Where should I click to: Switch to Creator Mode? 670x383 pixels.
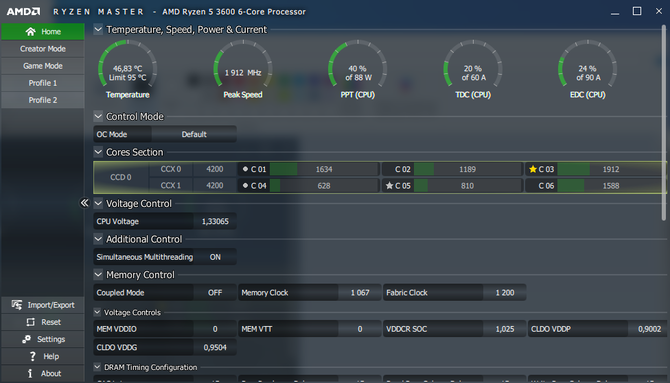coord(43,49)
